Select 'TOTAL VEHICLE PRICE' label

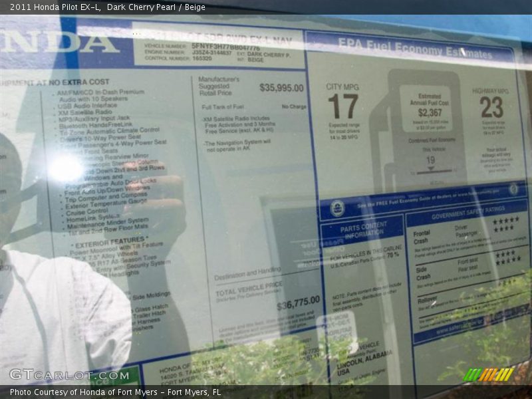[x=249, y=288]
